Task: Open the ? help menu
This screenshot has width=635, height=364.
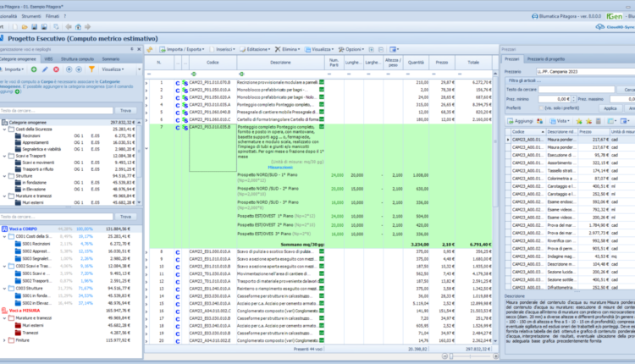Action: (65, 16)
